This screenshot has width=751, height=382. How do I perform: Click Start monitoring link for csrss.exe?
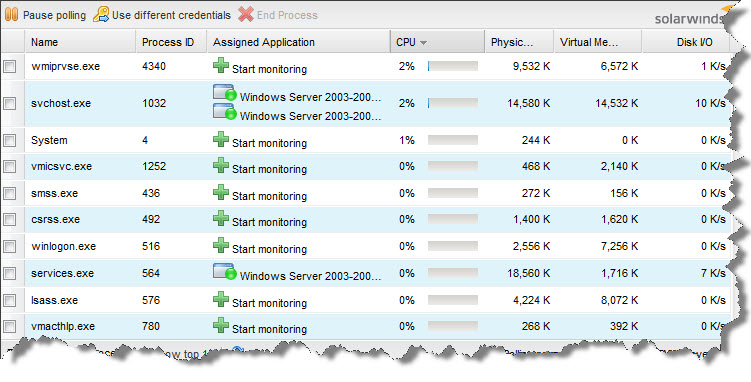269,222
